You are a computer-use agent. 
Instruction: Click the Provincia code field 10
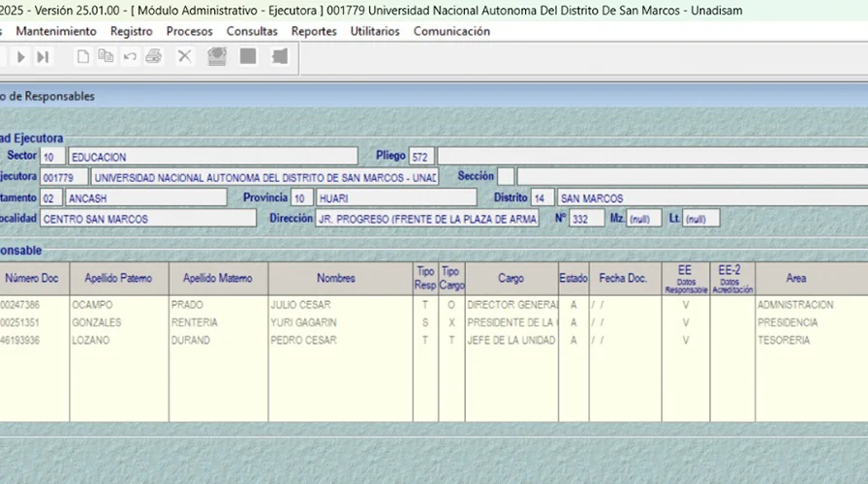[x=302, y=198]
